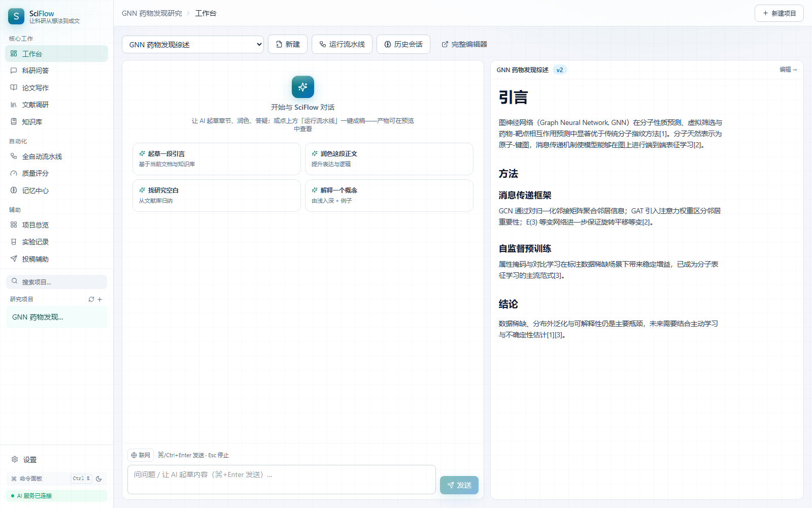
Task: Click the 实验记录 flask icon
Action: [x=14, y=242]
